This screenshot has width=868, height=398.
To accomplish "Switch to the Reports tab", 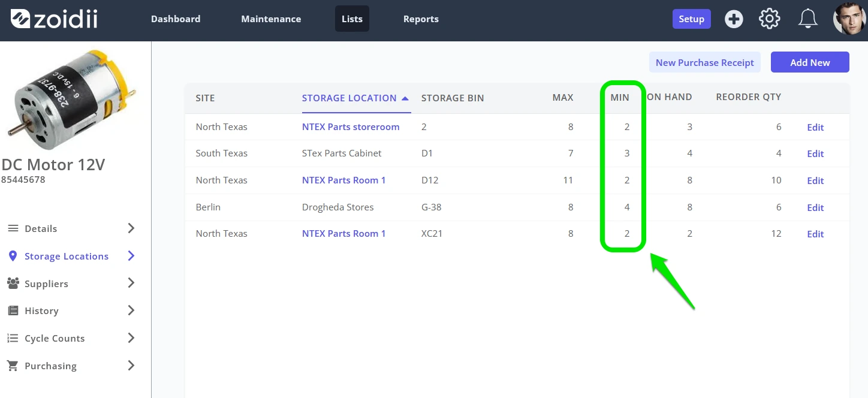I will (x=421, y=19).
